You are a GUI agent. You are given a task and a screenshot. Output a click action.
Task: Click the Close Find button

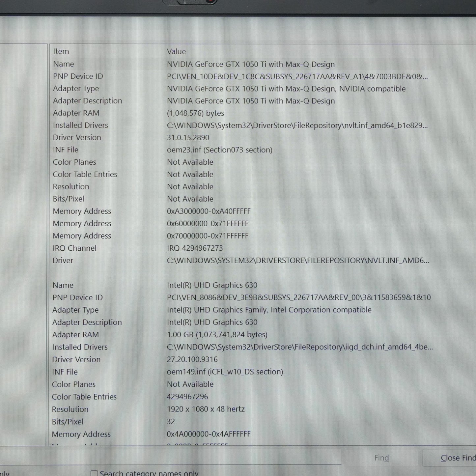click(458, 458)
